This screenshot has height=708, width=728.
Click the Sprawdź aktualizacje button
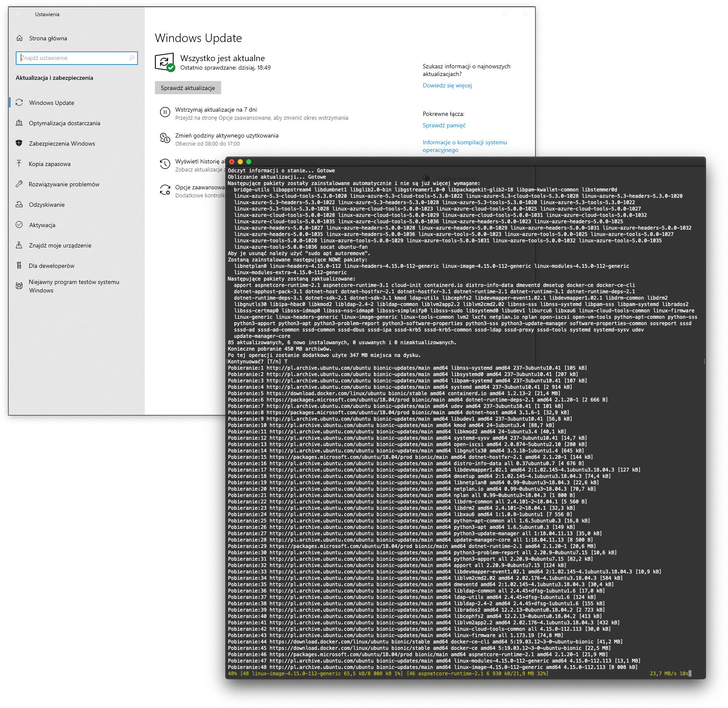click(x=188, y=88)
